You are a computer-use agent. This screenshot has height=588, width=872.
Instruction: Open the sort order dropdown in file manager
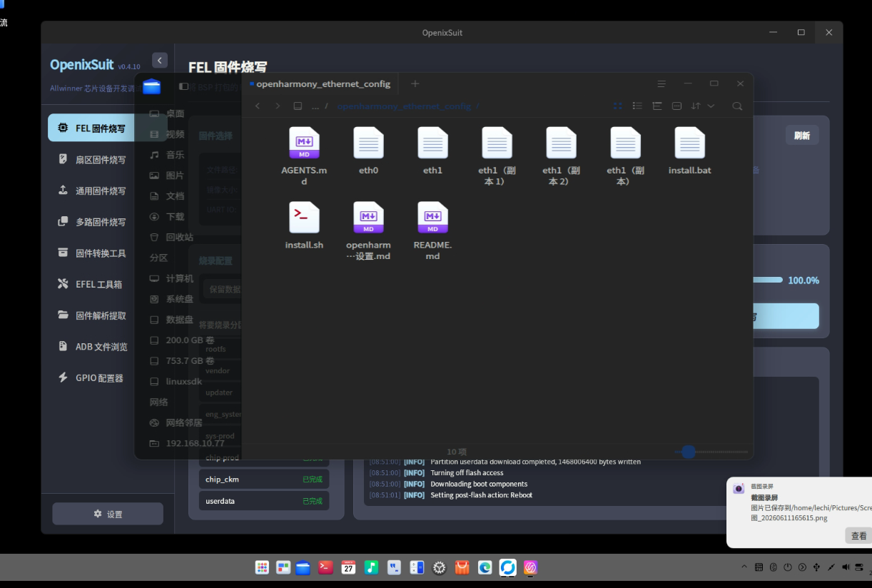[x=703, y=106]
